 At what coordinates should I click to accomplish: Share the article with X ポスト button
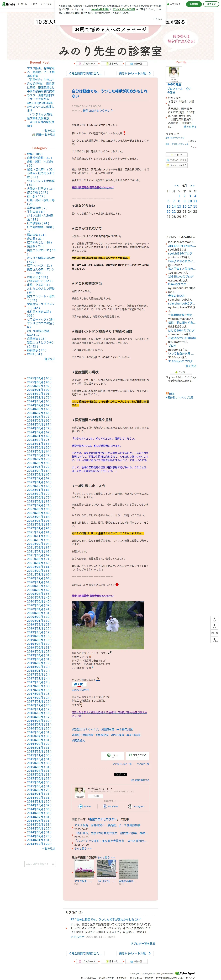point(120,774)
